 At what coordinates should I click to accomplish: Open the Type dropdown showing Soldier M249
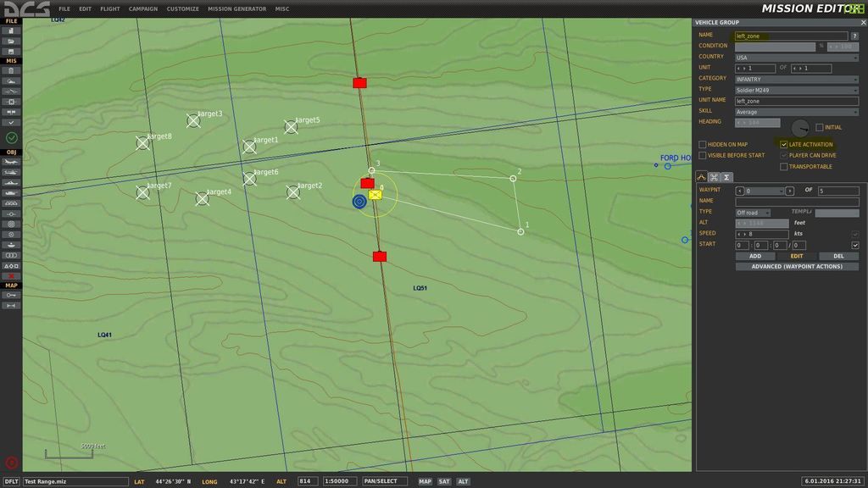click(x=797, y=90)
